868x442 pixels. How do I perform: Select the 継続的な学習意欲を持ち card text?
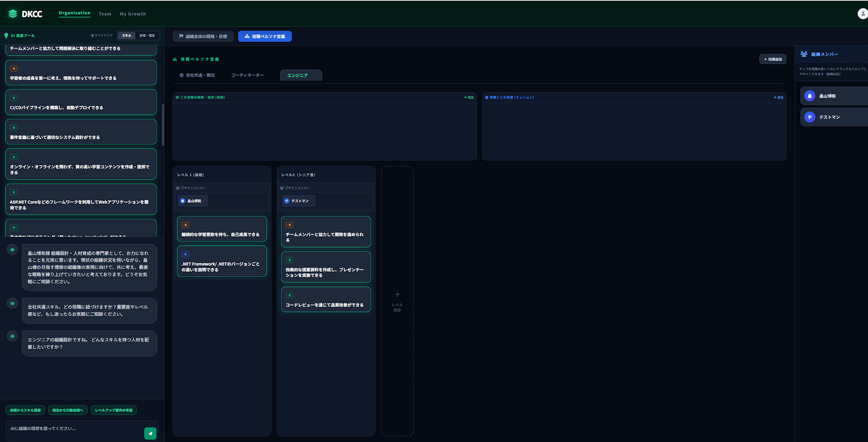(220, 235)
